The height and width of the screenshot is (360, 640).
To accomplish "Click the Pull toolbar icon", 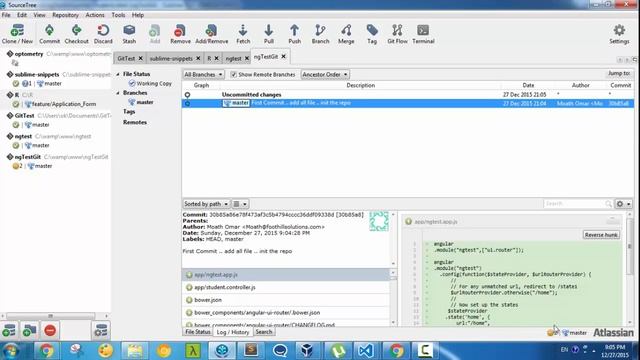I will tap(269, 34).
